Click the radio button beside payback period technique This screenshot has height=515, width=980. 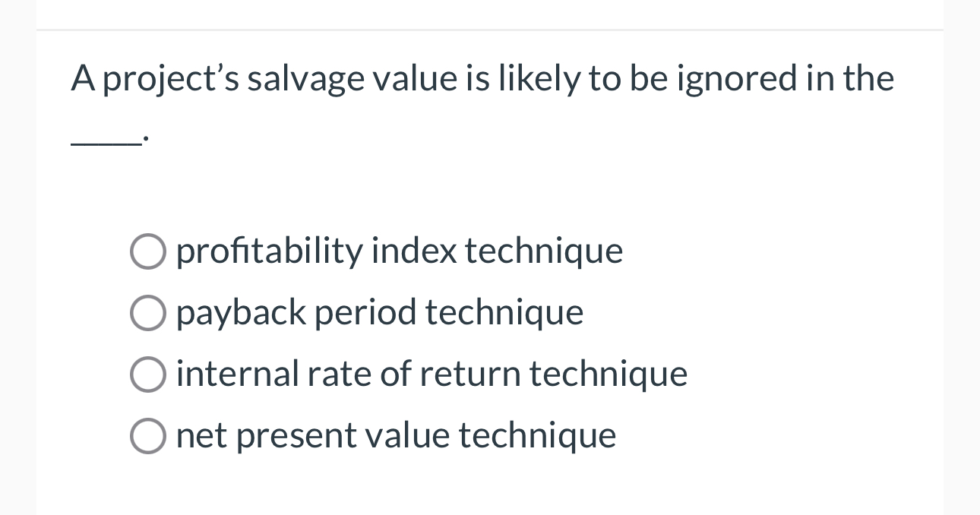pyautogui.click(x=148, y=312)
